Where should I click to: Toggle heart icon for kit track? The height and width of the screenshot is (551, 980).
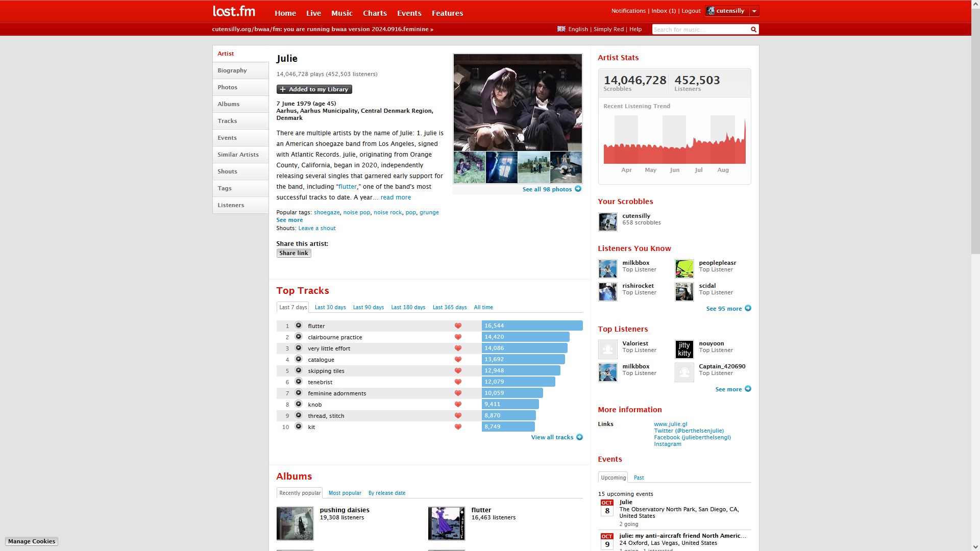pyautogui.click(x=458, y=427)
